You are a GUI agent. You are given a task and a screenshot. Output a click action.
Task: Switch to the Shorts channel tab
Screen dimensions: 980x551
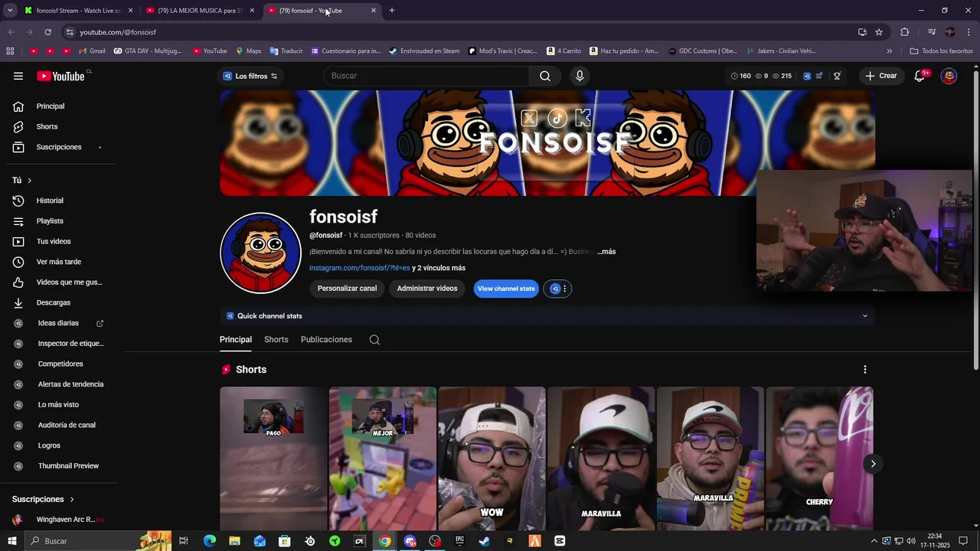[276, 340]
